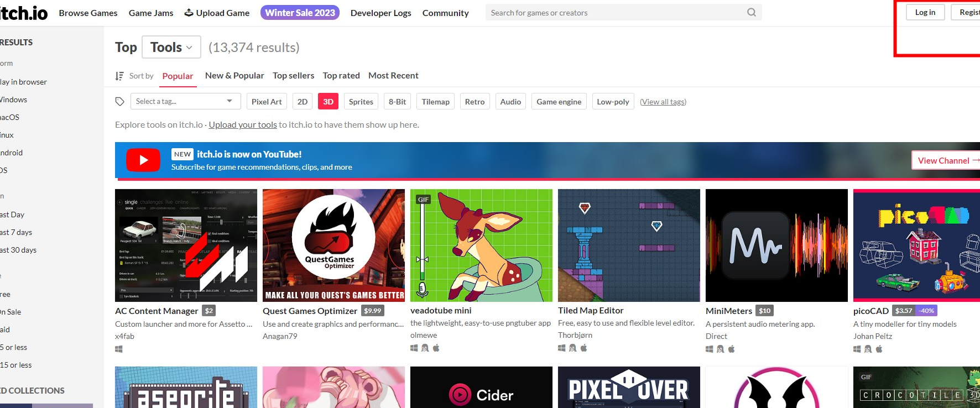Screen dimensions: 980x408
Task: Open Tiled Map Editor title link
Action: click(591, 310)
